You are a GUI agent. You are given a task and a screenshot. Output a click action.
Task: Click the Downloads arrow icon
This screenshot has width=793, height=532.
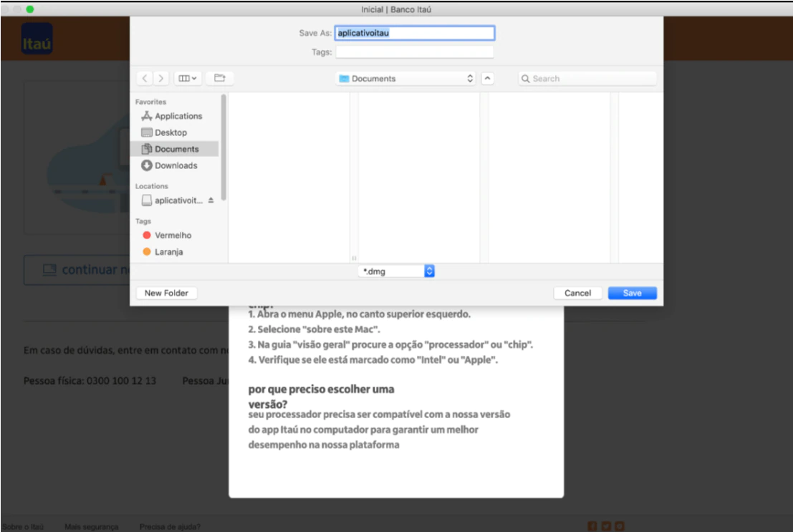tap(147, 165)
